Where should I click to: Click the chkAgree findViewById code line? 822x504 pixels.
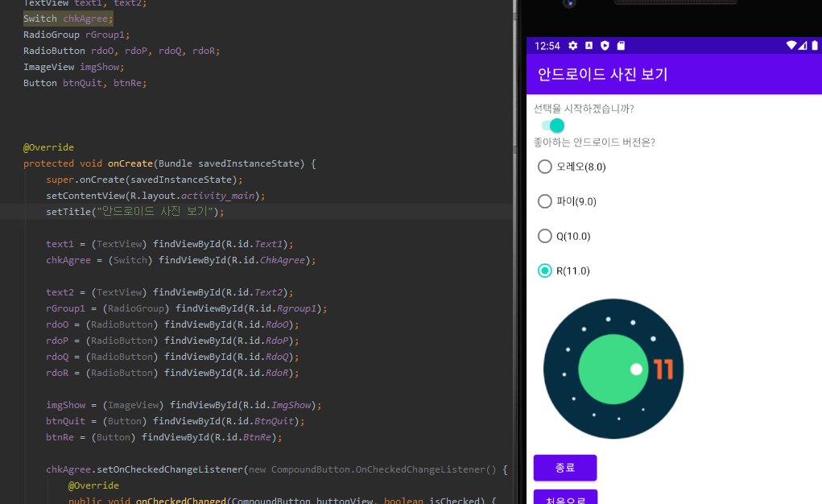click(x=181, y=260)
